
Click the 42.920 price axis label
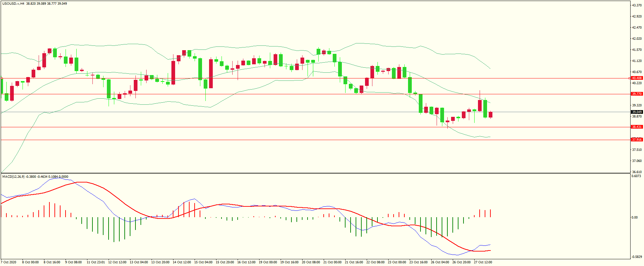[x=637, y=16]
